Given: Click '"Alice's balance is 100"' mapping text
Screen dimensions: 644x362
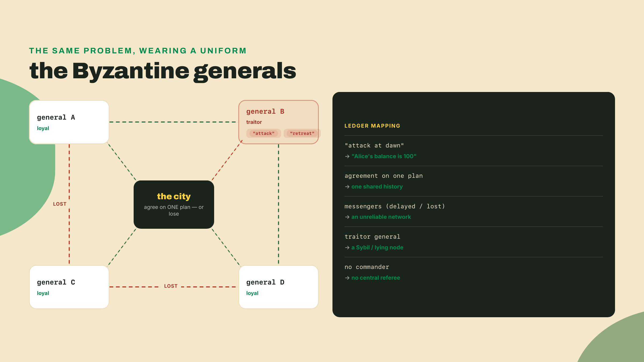Looking at the screenshot, I should (384, 156).
